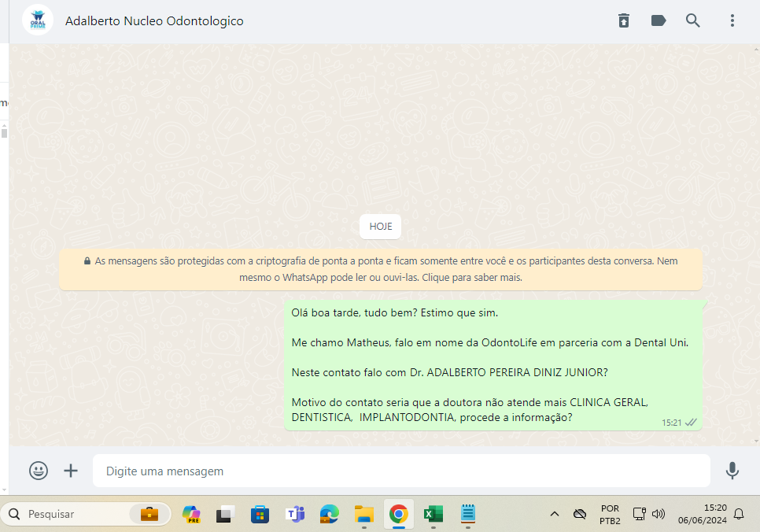
Task: Open the briefcase search highlight icon
Action: click(149, 514)
